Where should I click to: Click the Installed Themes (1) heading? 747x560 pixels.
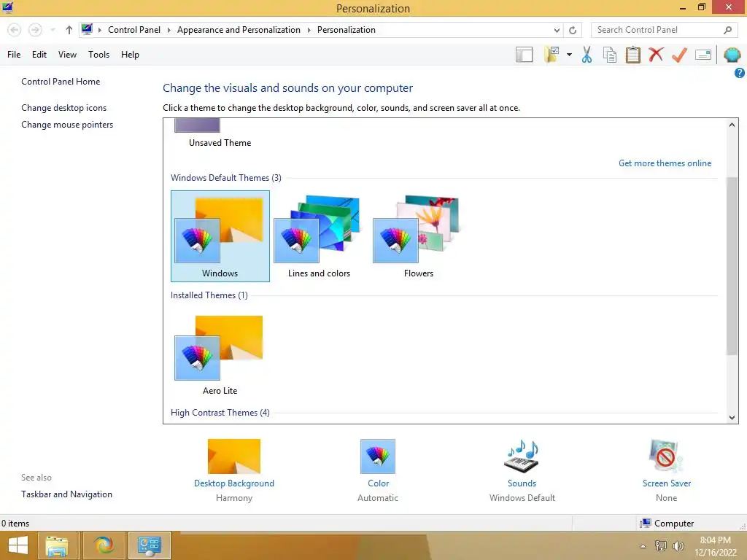pyautogui.click(x=209, y=295)
